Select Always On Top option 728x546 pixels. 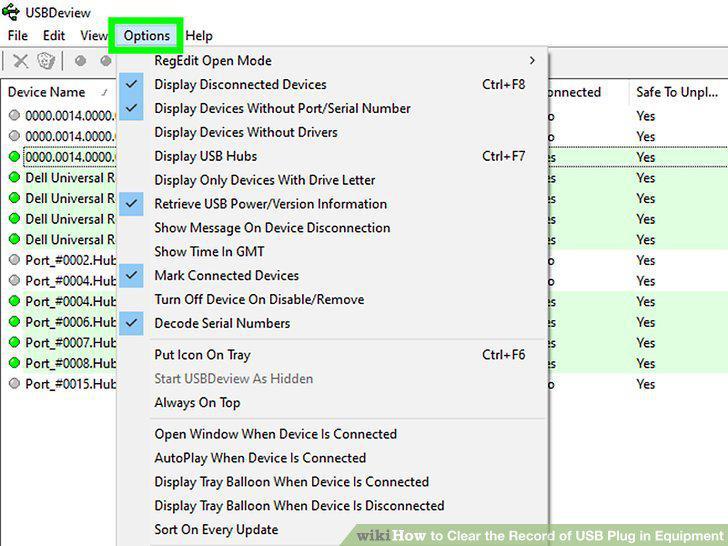pos(332,403)
